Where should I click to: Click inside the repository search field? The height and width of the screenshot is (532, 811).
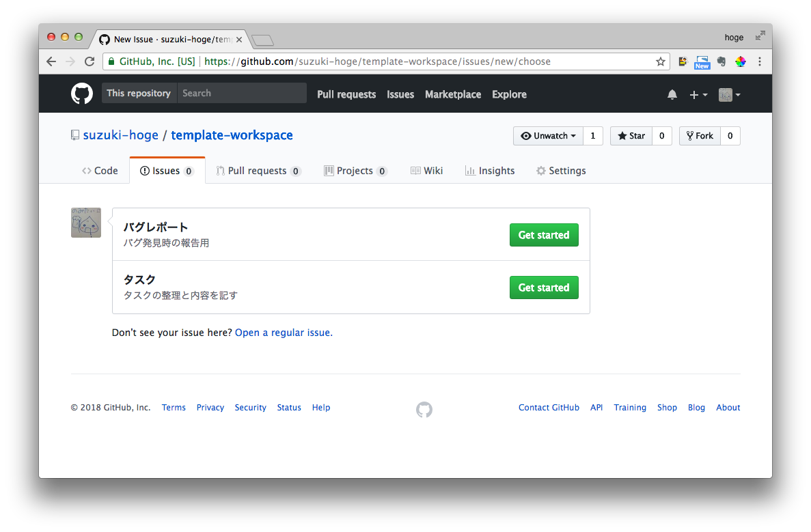tap(243, 93)
